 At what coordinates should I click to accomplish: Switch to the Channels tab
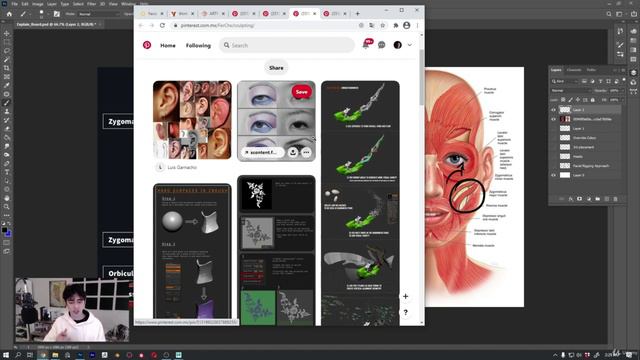574,70
